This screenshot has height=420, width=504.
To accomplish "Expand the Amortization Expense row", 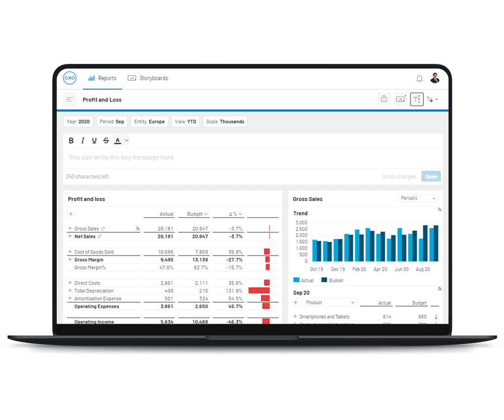I will pyautogui.click(x=70, y=298).
